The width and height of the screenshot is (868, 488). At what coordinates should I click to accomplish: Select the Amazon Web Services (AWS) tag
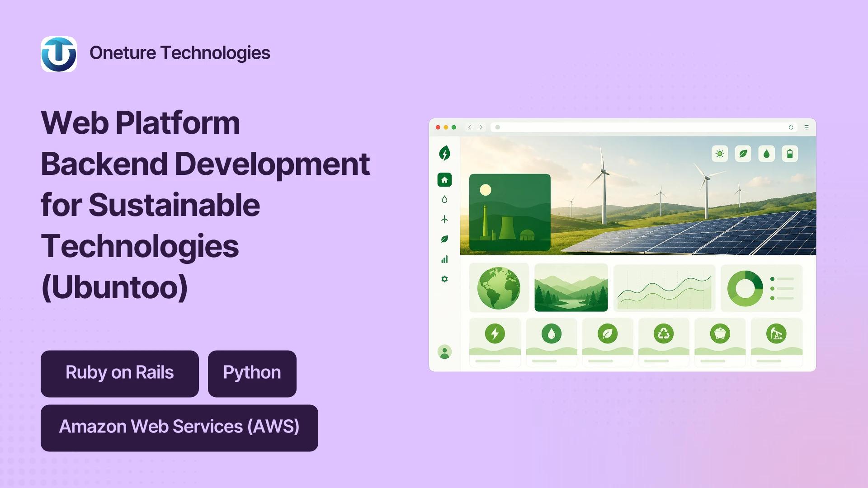179,428
